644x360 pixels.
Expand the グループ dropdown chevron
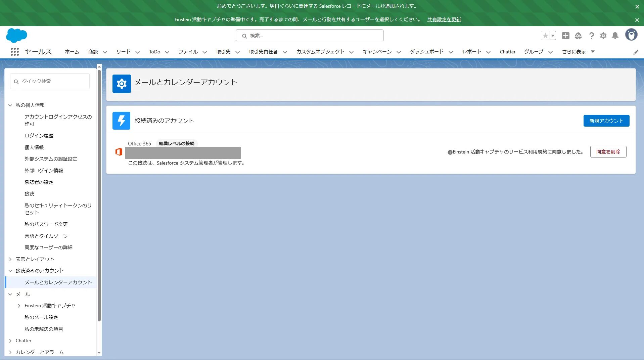click(550, 52)
